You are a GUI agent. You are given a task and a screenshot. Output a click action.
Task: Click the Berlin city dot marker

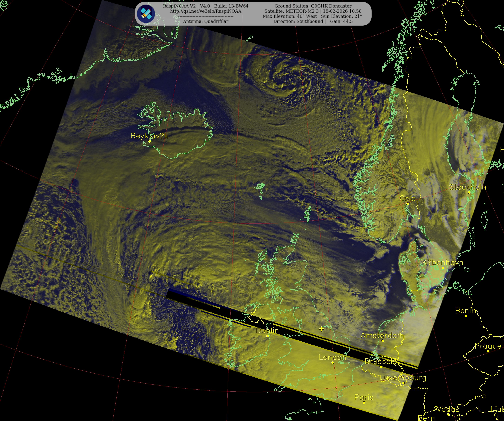(x=466, y=316)
